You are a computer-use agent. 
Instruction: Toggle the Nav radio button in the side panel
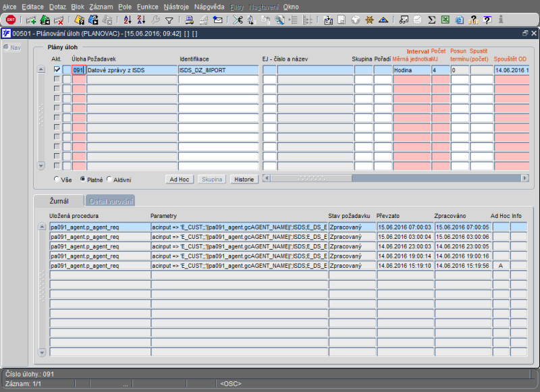tap(6, 47)
